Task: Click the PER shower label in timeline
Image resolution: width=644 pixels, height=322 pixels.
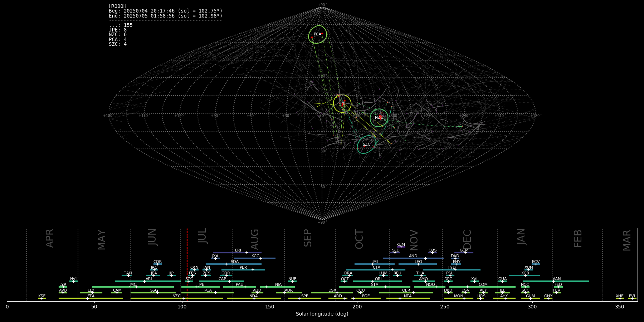Action: (x=243, y=268)
